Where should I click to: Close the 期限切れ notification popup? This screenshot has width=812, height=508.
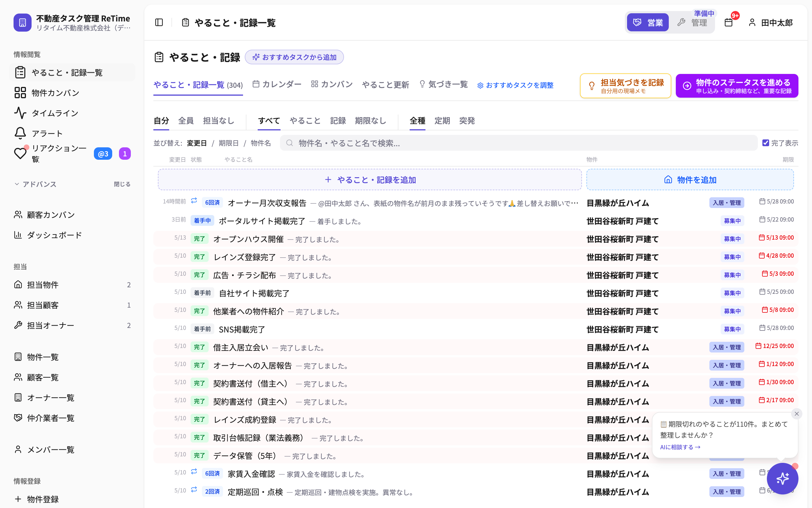[x=796, y=413]
